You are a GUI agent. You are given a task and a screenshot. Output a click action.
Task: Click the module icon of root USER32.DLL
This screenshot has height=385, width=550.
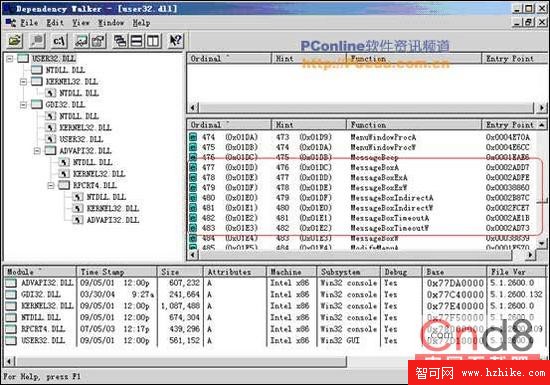(23, 58)
